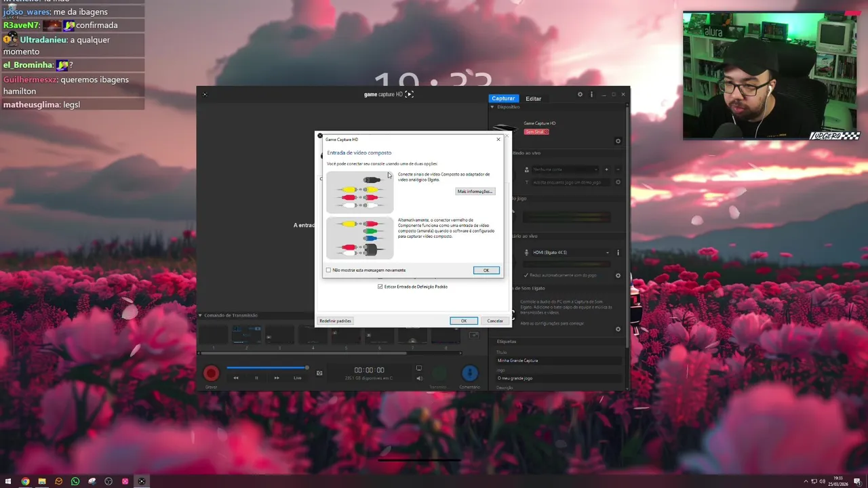Viewport: 868px width, 488px height.
Task: Click info icon next to HDMI audio dropdown
Action: tap(618, 253)
